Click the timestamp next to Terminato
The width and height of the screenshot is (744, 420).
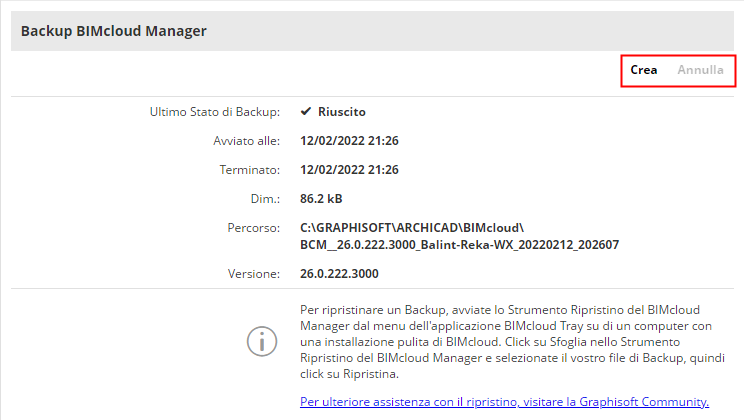pos(349,170)
